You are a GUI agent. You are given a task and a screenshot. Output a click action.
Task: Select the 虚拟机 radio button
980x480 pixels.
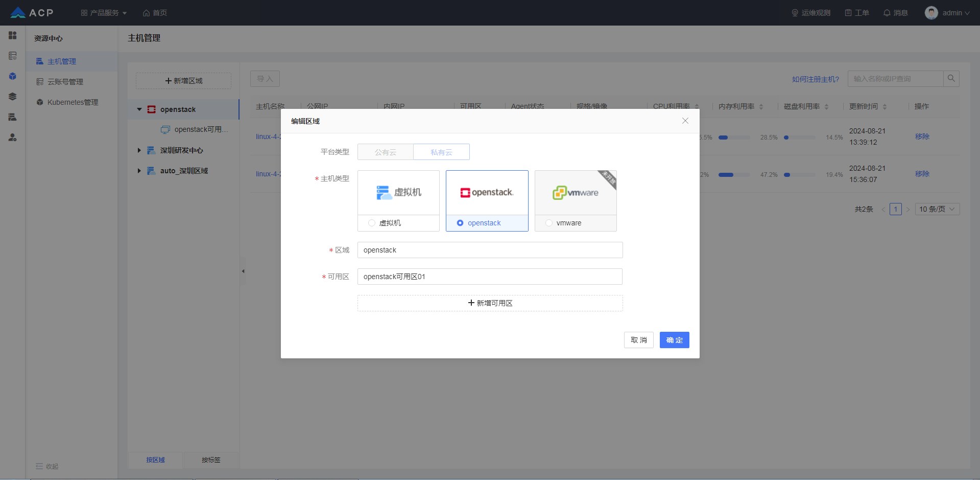372,223
